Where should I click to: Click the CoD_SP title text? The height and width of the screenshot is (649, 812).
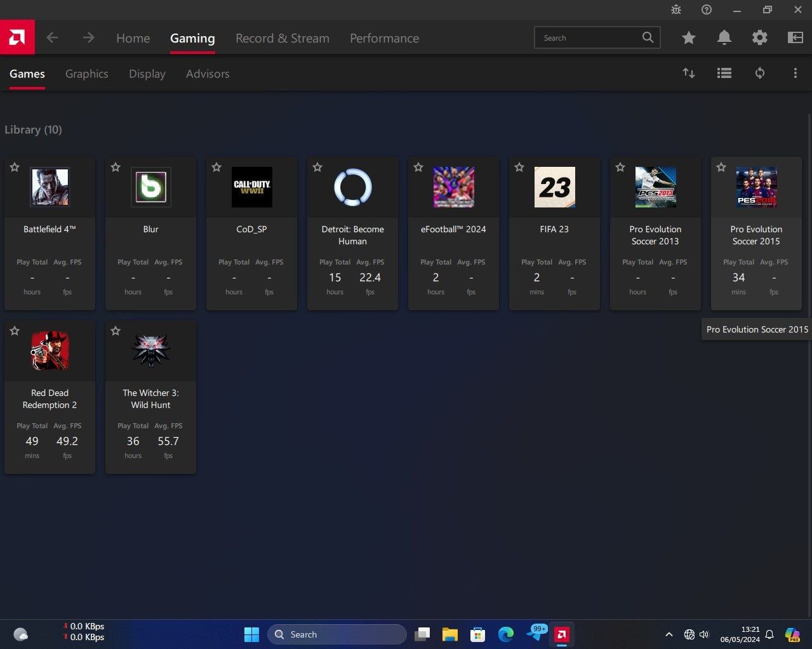point(251,229)
